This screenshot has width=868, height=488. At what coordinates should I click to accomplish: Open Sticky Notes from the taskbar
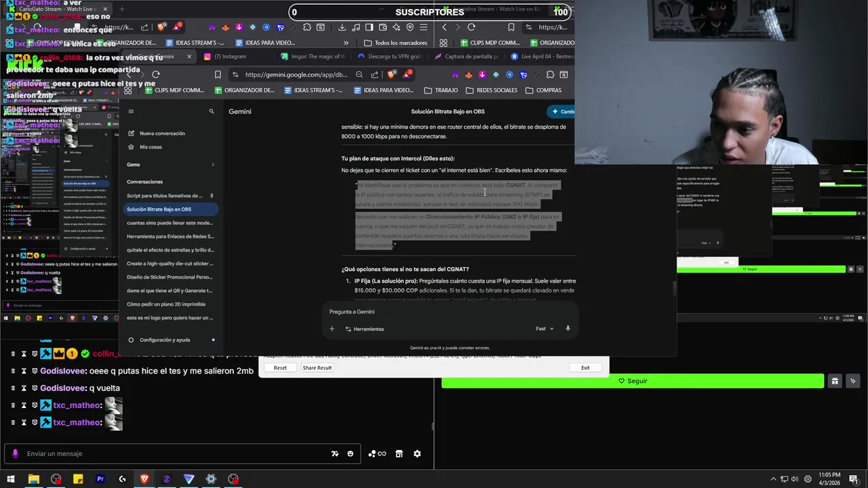tap(78, 479)
